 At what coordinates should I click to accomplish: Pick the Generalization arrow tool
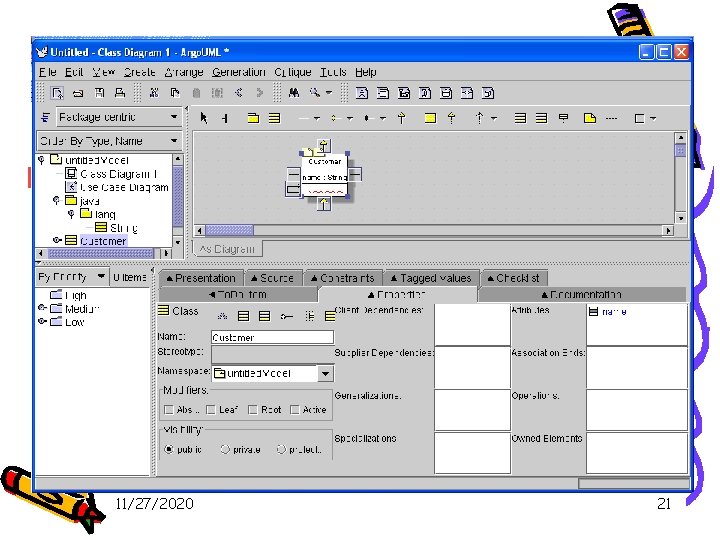[x=402, y=118]
